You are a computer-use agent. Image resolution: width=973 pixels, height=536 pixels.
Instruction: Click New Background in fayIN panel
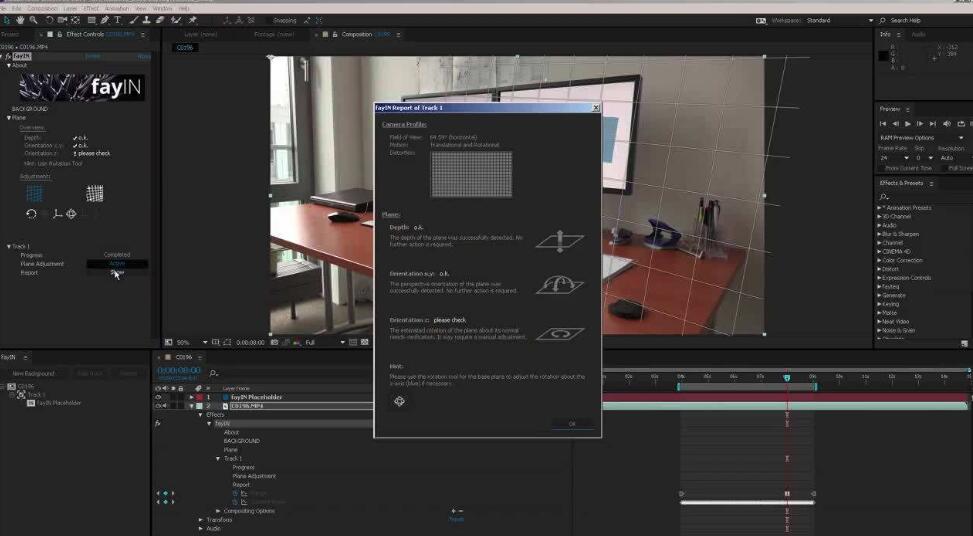pos(34,373)
